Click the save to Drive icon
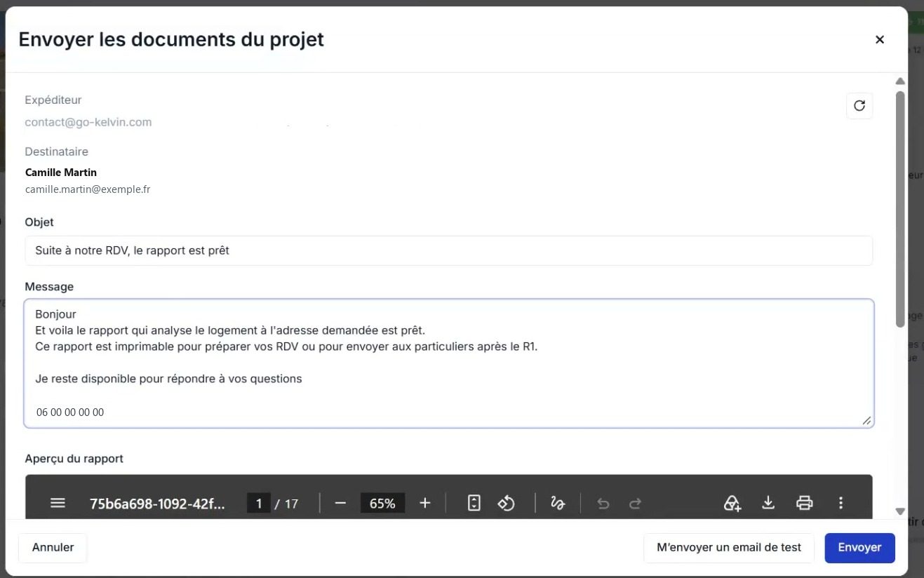This screenshot has height=578, width=924. pos(732,503)
